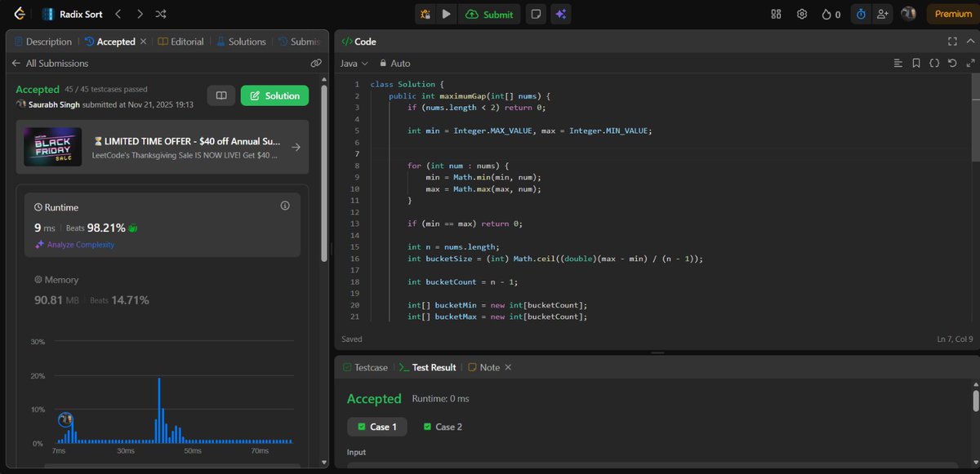Toggle the Auto lock setting

(x=394, y=63)
